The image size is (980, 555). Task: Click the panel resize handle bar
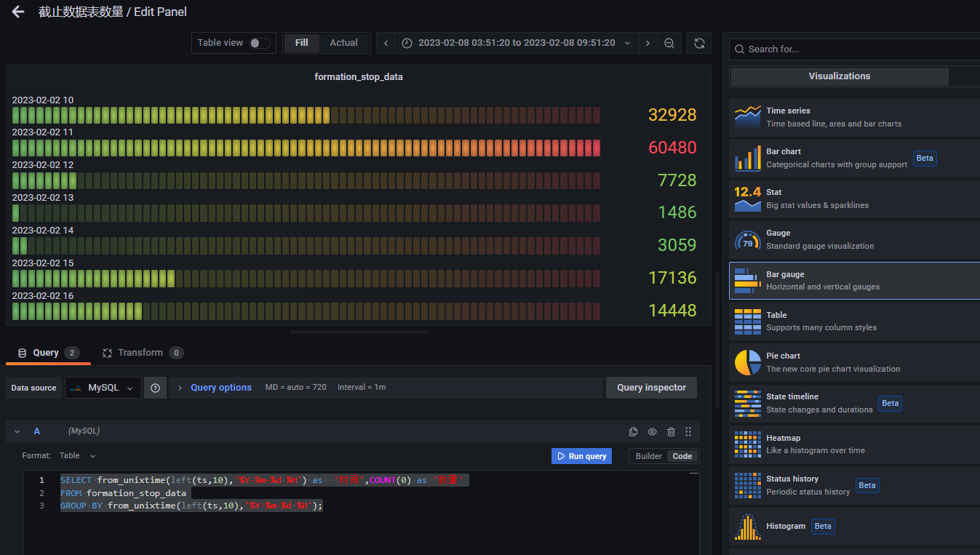pos(359,332)
